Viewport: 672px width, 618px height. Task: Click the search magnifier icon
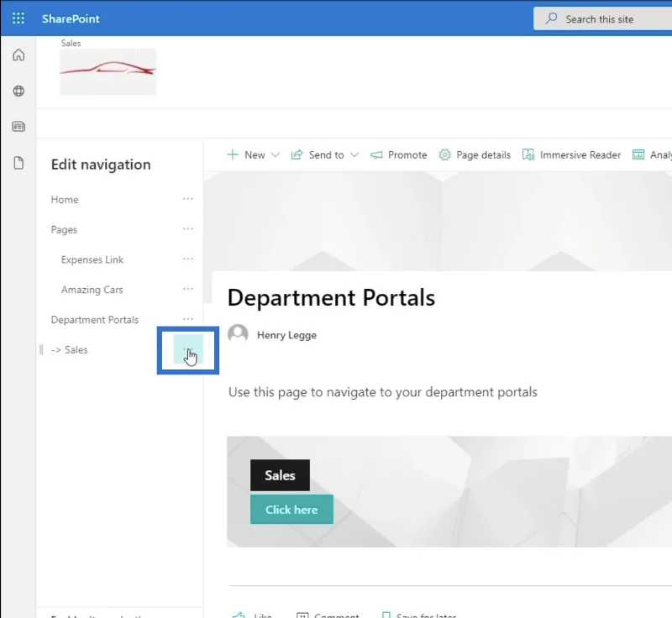coord(551,18)
